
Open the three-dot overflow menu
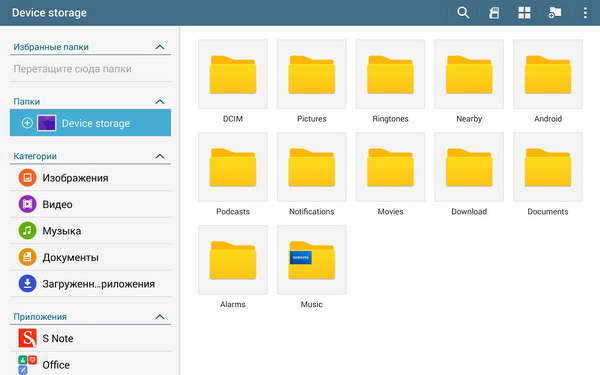[x=585, y=13]
